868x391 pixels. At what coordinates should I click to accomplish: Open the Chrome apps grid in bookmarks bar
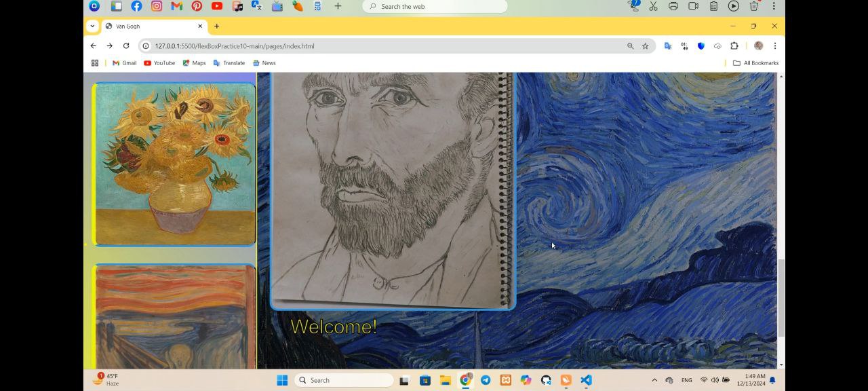(95, 63)
